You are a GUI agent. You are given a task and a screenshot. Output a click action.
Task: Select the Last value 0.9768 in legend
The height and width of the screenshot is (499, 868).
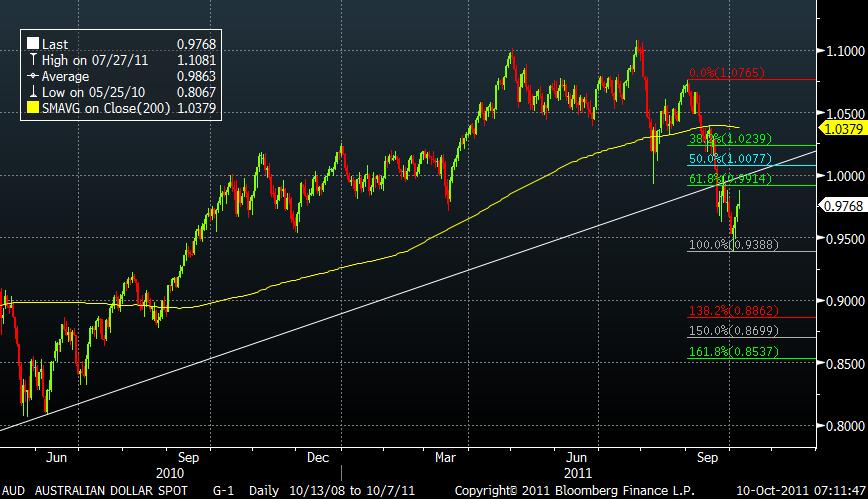click(x=197, y=44)
